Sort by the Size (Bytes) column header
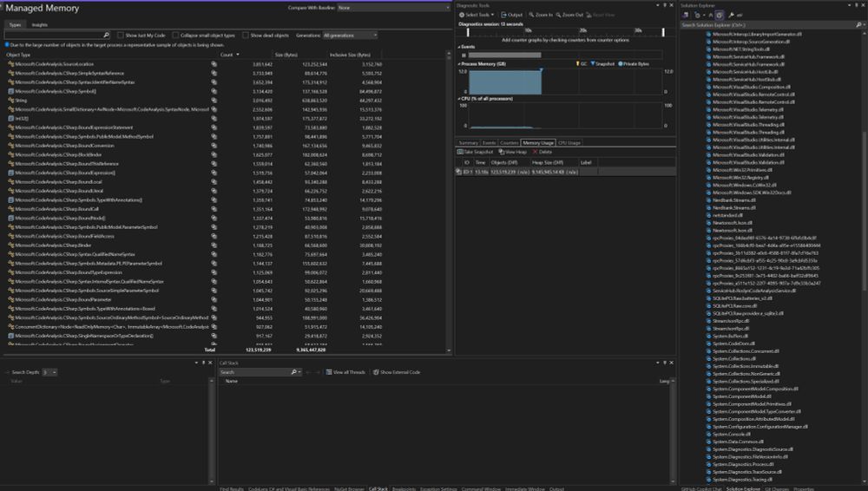This screenshot has width=868, height=491. [x=286, y=55]
